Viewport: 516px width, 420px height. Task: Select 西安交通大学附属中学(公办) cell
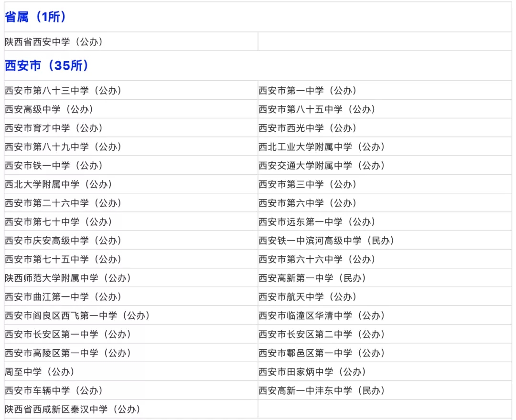click(385, 165)
